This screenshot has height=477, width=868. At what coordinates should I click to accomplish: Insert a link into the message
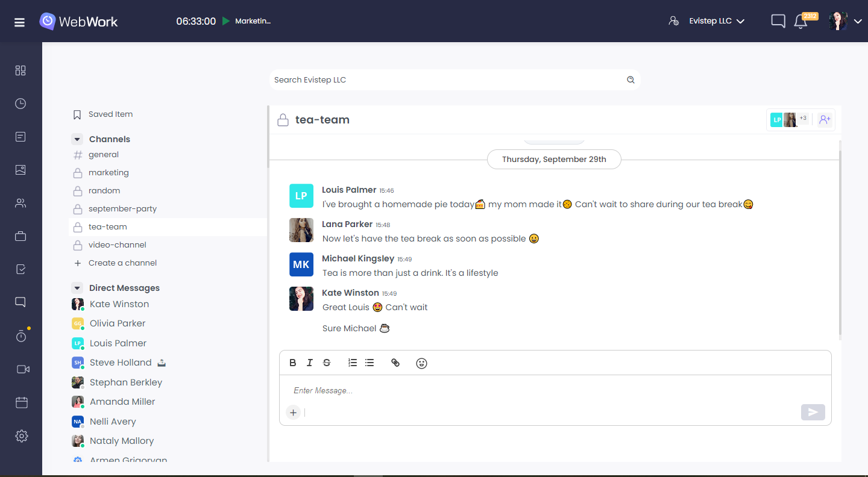pos(396,363)
